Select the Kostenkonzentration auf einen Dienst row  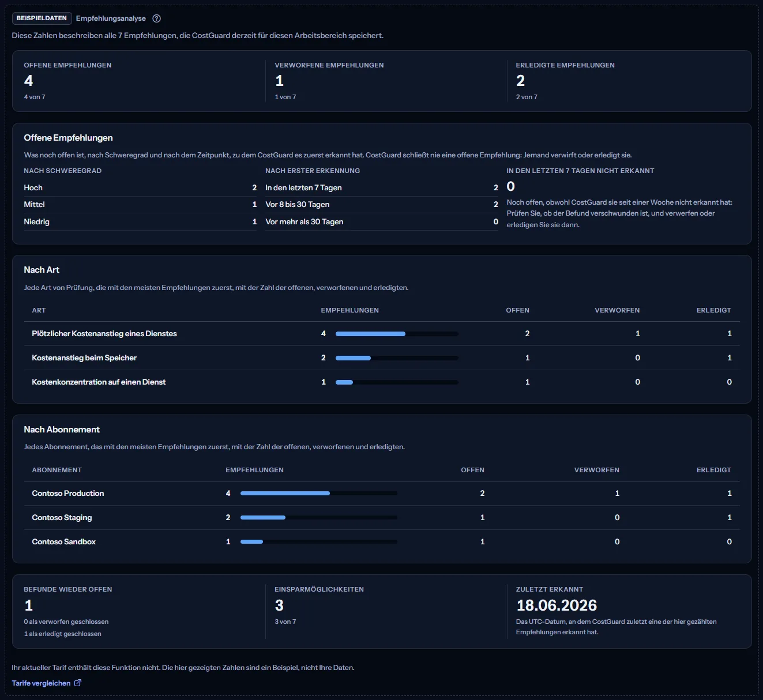[382, 382]
